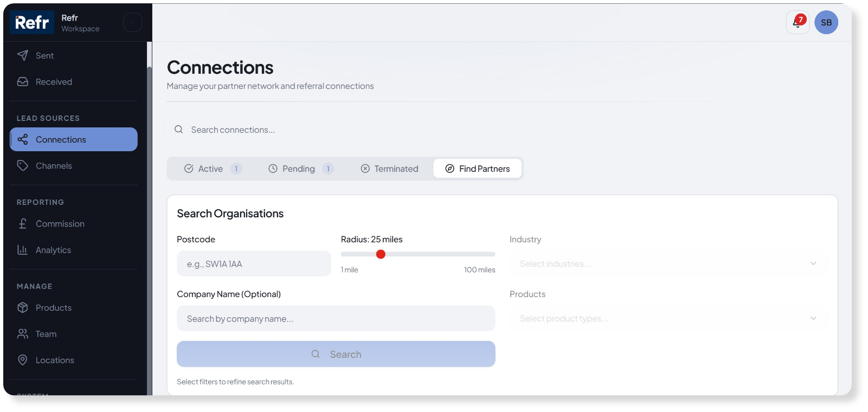Viewport: 868px width, 412px height.
Task: Open Channels from Lead Sources
Action: pyautogui.click(x=53, y=166)
